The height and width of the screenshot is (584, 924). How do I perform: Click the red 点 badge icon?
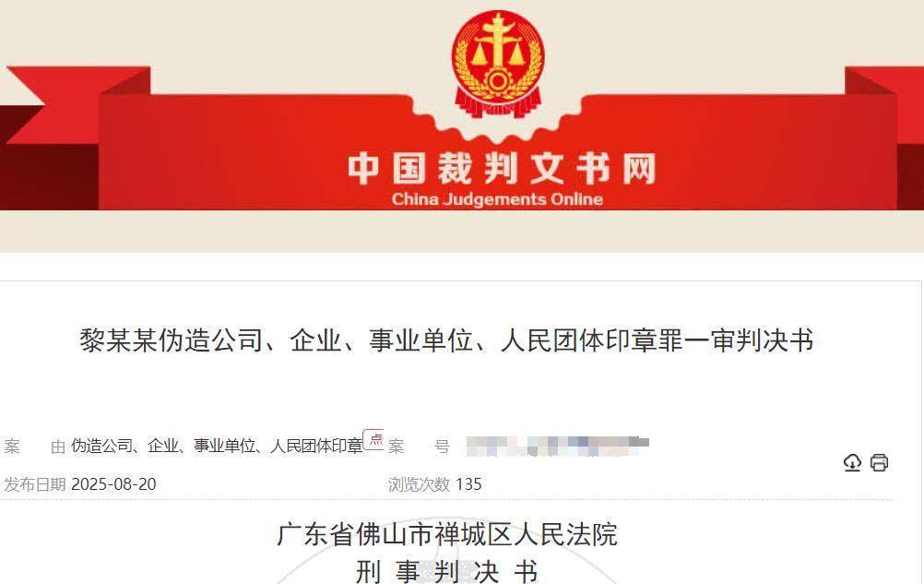(374, 440)
